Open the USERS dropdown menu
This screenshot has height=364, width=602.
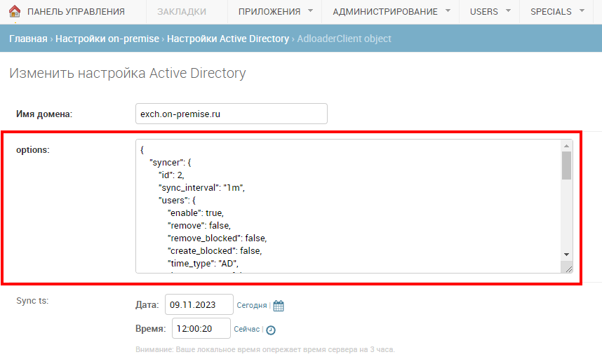[x=489, y=12]
